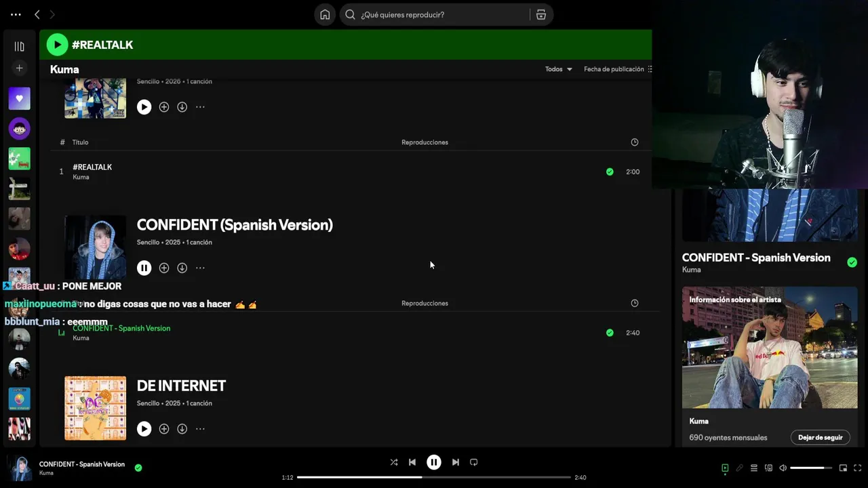Open the Spotify three-dots main menu

pos(16,14)
